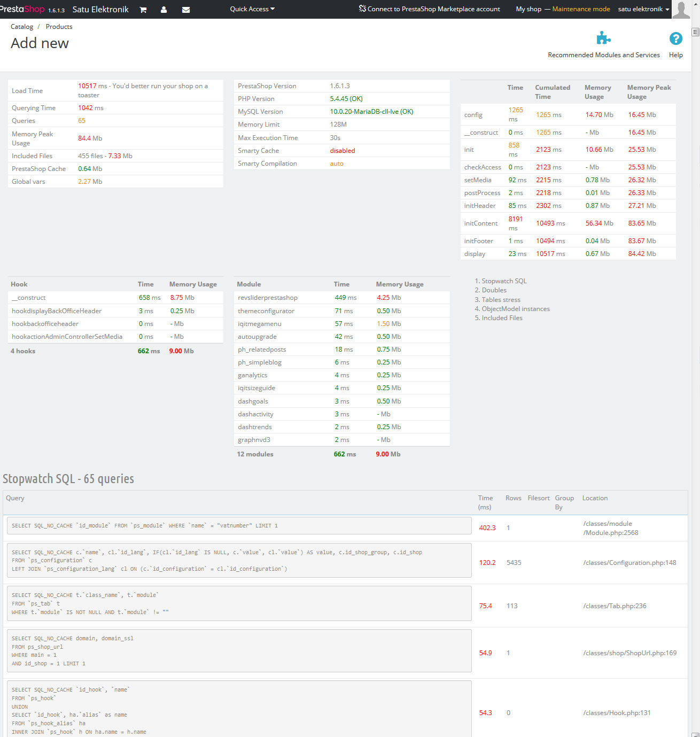Jump to Stopwatch SQL section

pyautogui.click(x=504, y=281)
